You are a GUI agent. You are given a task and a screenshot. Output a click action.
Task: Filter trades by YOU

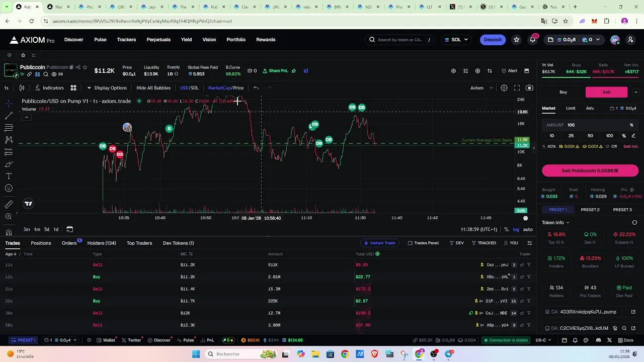coord(511,243)
